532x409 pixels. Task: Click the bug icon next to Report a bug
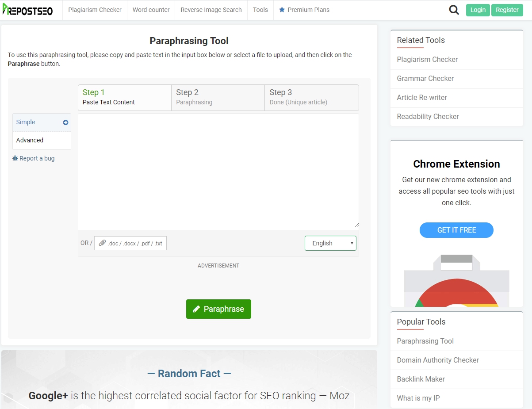coord(15,158)
